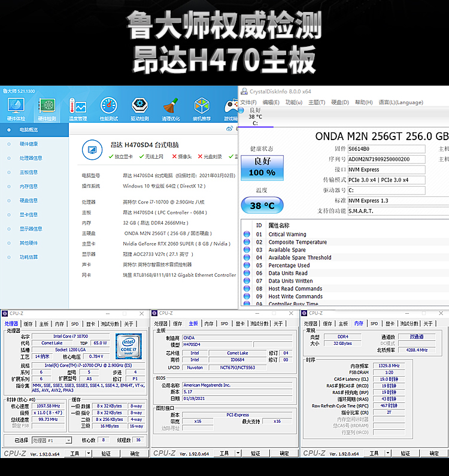Viewport: 449px width, 476px height.
Task: Click Percentage Used attribute row
Action: click(289, 265)
